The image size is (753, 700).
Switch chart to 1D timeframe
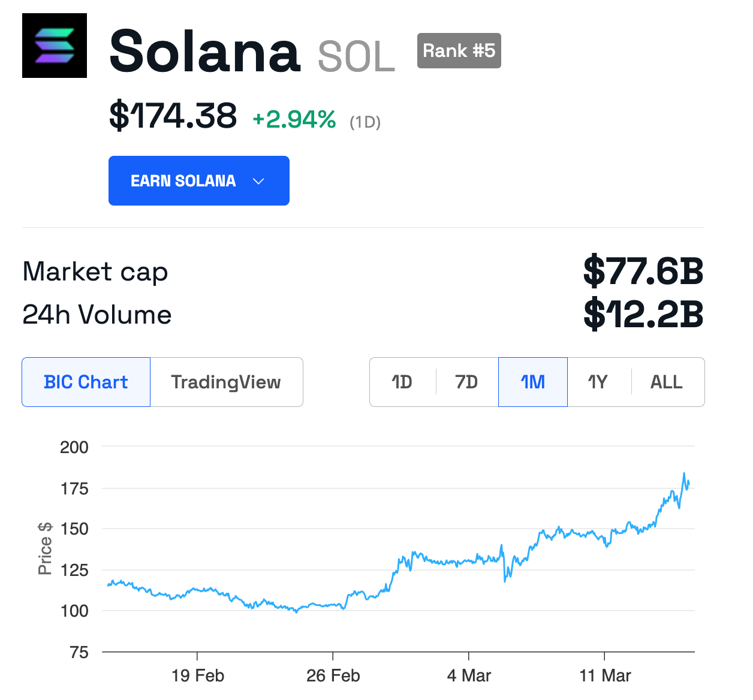(402, 382)
